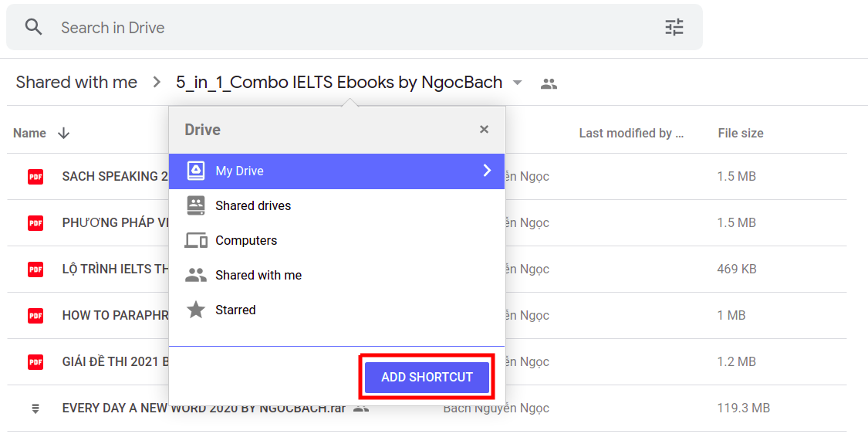Click PDF icon of SACH SPEAKING file

pos(35,177)
